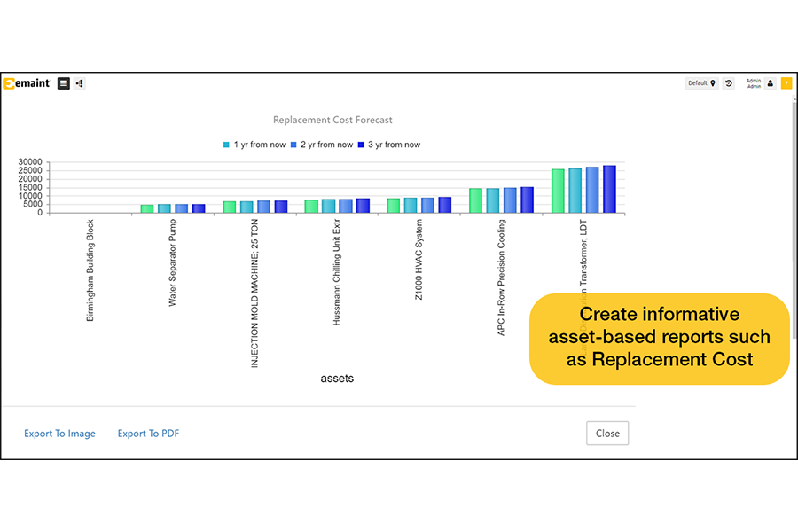
Task: Click the history clock icon
Action: [729, 83]
